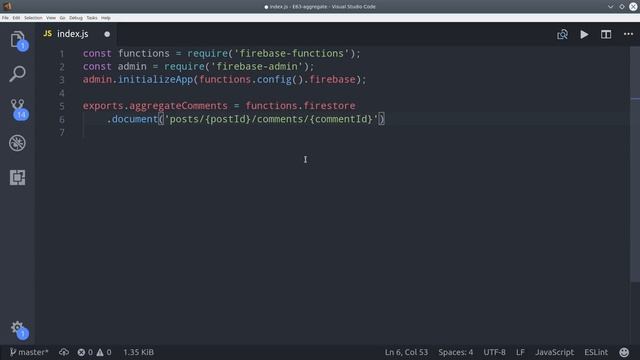The image size is (640, 360).
Task: Click the feedback smiley icon
Action: pyautogui.click(x=624, y=352)
